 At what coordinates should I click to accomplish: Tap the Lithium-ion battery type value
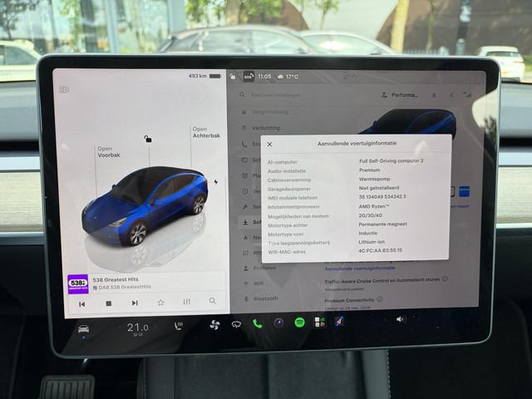coord(372,242)
